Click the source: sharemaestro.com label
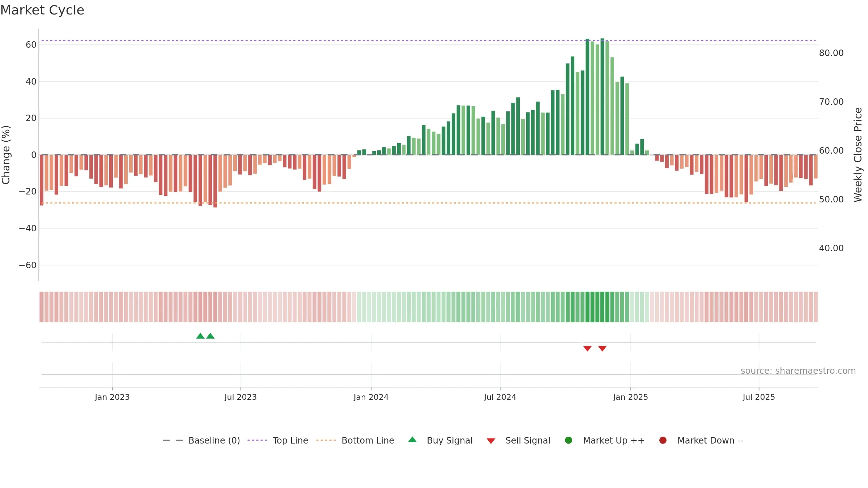This screenshot has width=868, height=488. [798, 371]
